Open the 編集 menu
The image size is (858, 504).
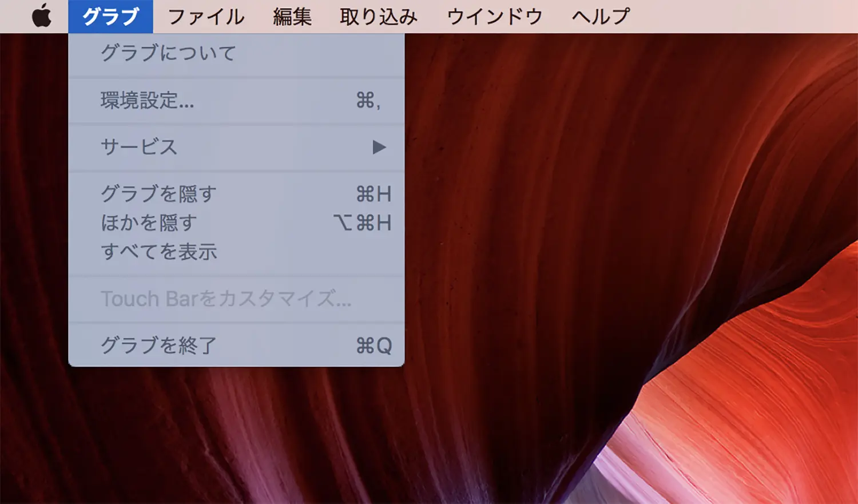(292, 16)
